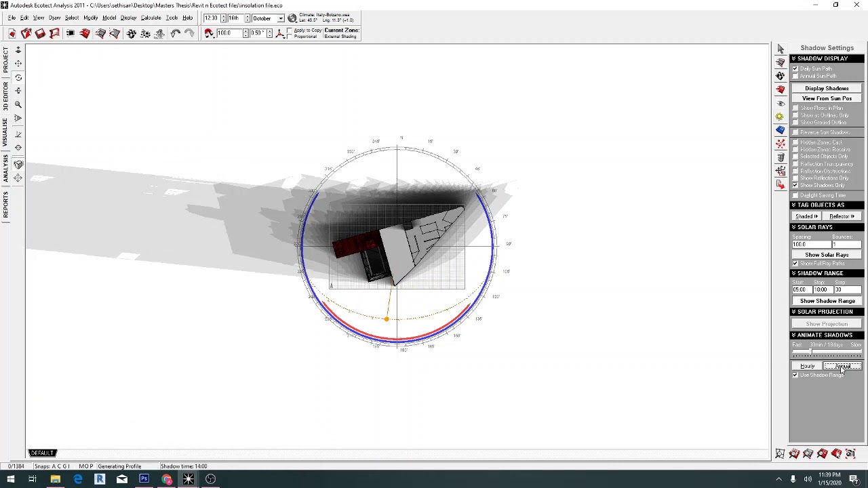Click the zoom magnifier icon in left sidebar

[18, 104]
